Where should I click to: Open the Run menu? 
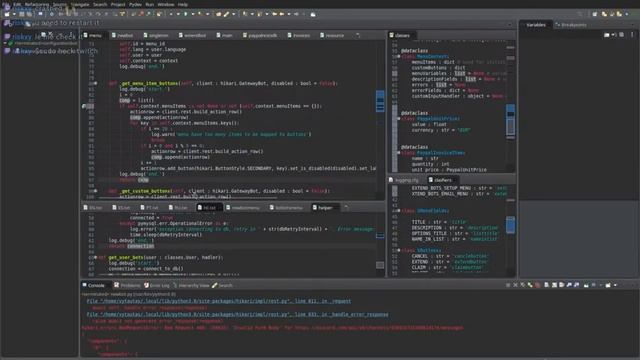(x=150, y=4)
